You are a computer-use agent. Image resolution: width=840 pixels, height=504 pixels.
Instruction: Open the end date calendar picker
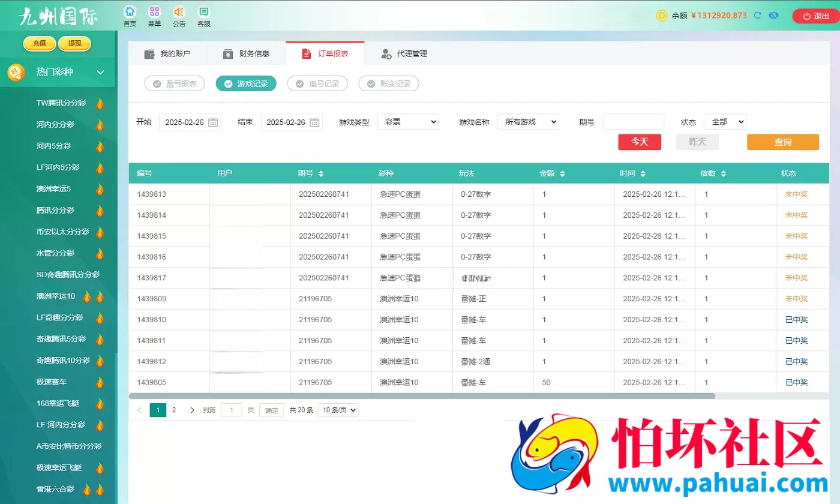[315, 122]
